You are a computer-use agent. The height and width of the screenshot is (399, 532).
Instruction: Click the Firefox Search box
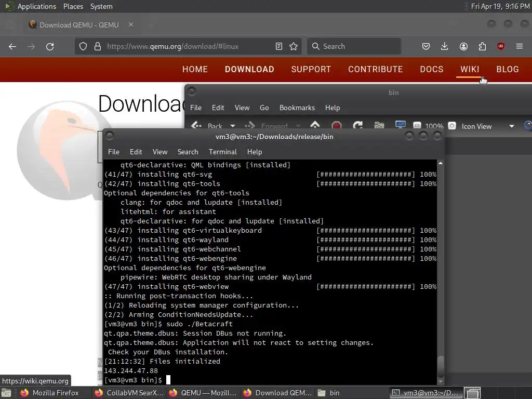point(354,46)
